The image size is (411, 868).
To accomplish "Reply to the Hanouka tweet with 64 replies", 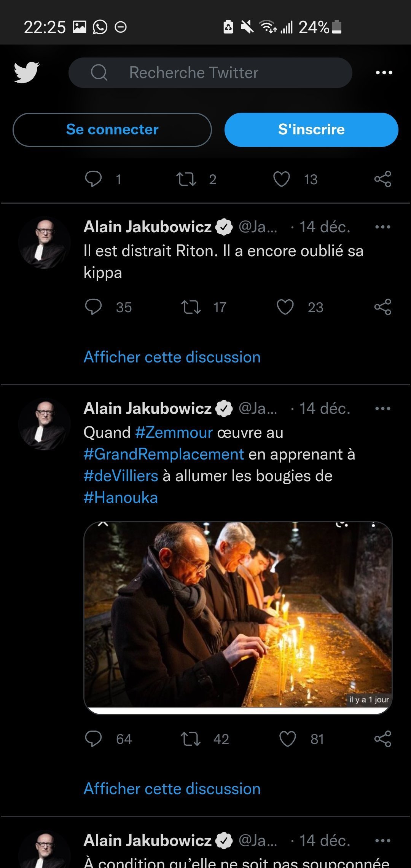I will 93,739.
